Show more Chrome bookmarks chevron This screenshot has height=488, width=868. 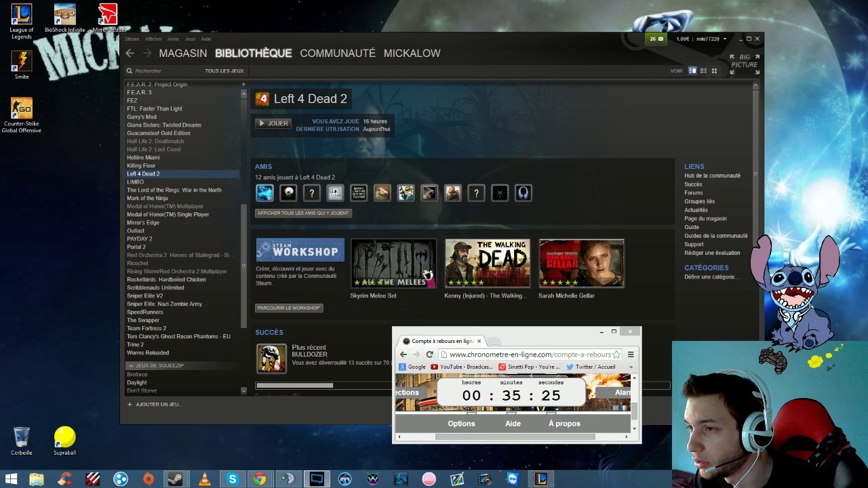coord(631,367)
